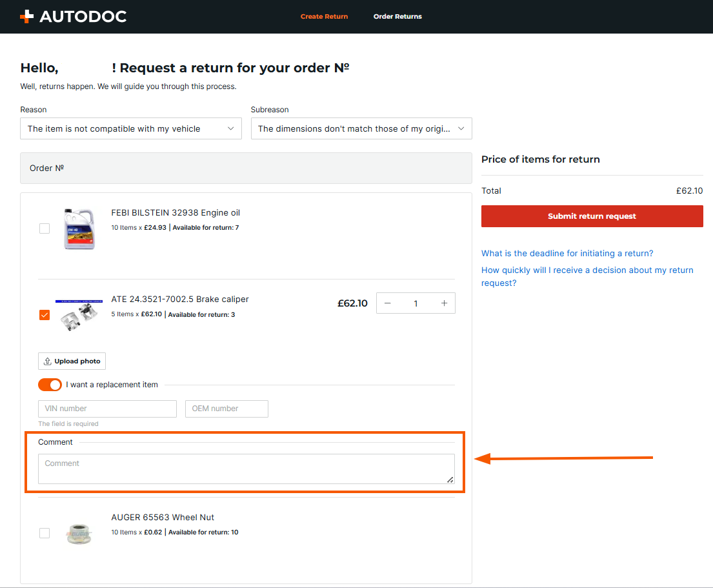Click the AUTODOC logo
This screenshot has width=713, height=588.
(x=73, y=17)
